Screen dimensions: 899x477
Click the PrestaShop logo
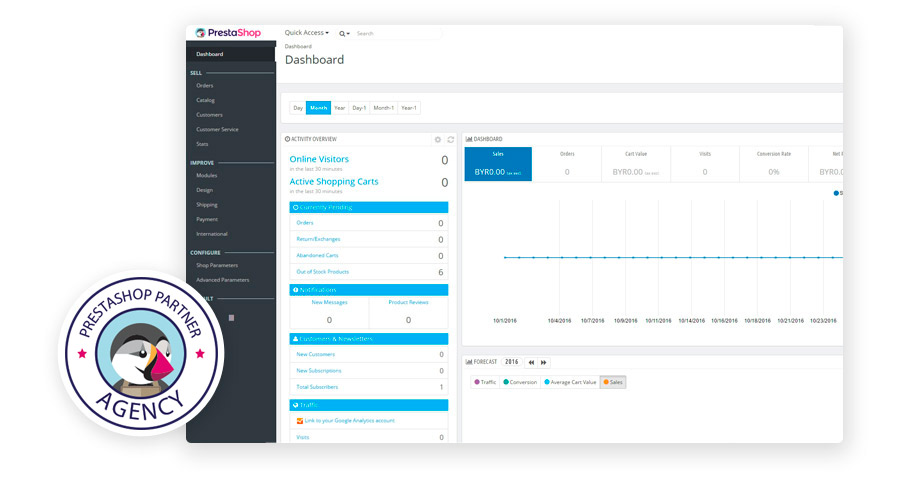[x=228, y=33]
